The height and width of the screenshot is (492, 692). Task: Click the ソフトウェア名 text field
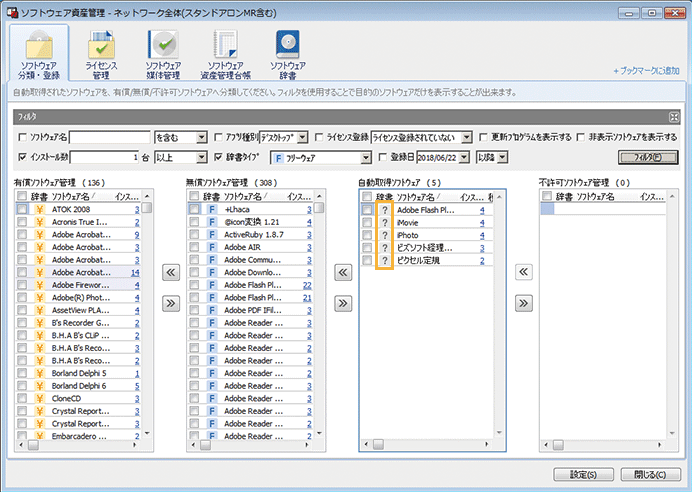110,138
